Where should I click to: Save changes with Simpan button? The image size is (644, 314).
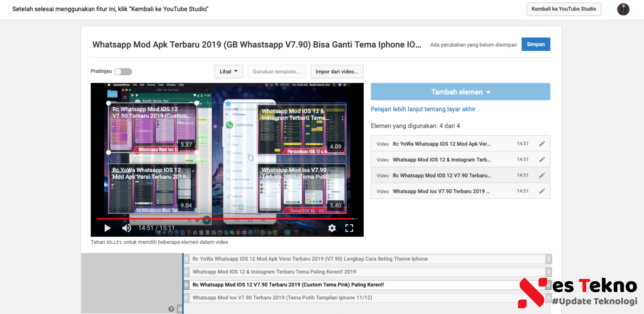pyautogui.click(x=536, y=44)
